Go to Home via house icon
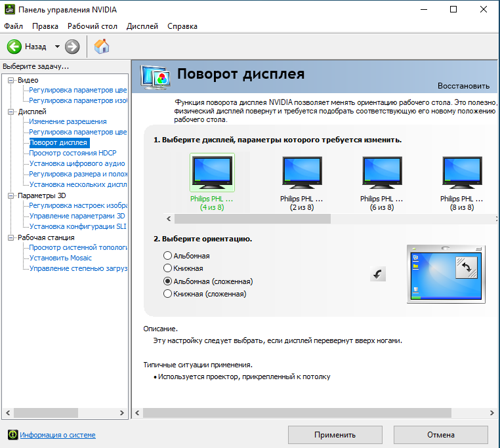Screen dimensions: 500x448 102,47
